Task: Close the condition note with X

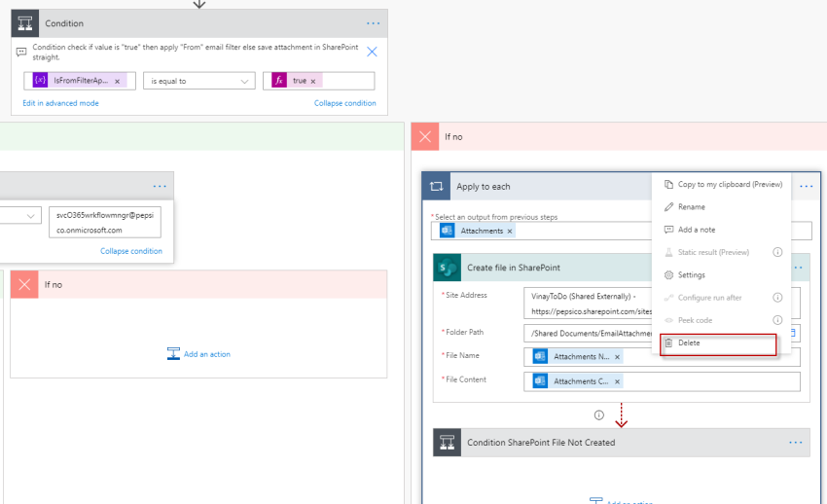Action: pos(372,52)
